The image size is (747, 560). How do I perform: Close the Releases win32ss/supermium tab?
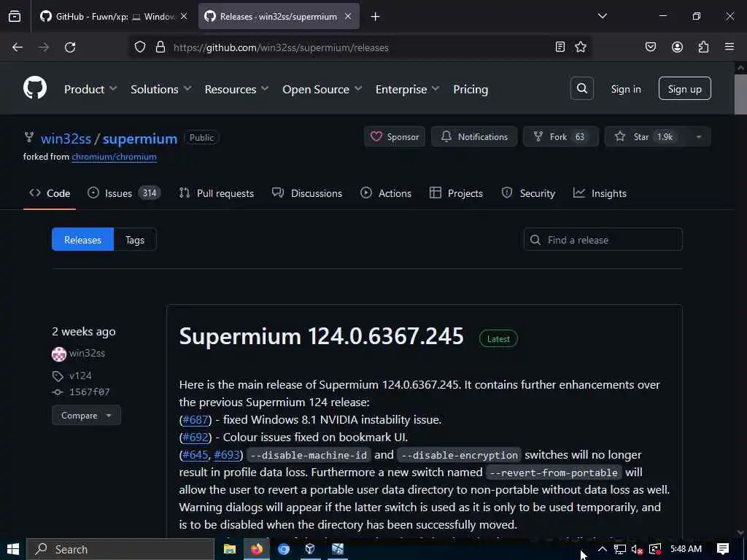[348, 17]
